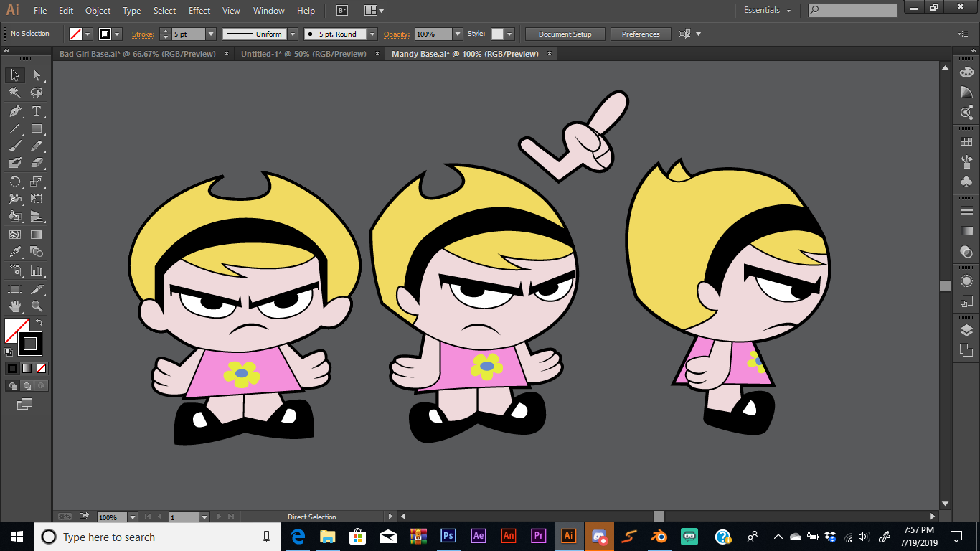The image size is (980, 551).
Task: Select the Lasso tool
Action: point(37,93)
